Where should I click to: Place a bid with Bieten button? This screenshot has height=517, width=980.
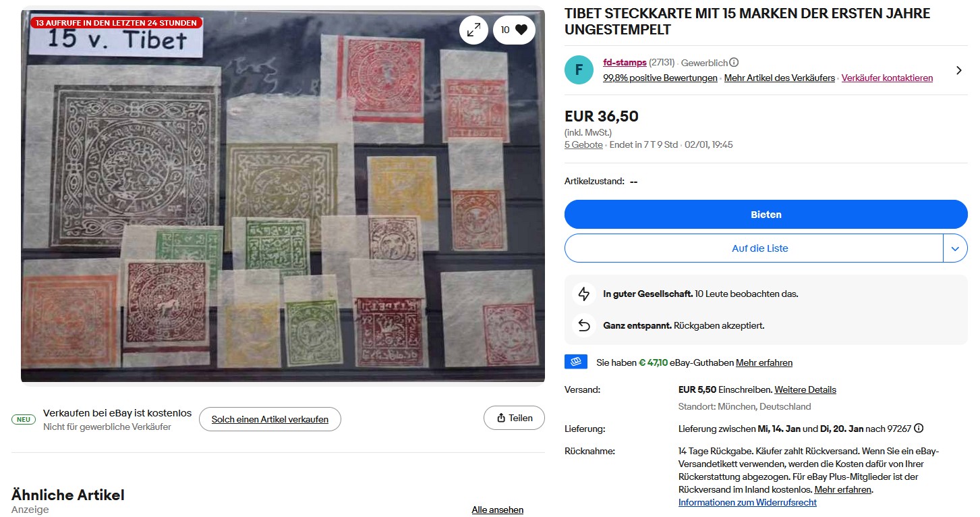click(766, 215)
